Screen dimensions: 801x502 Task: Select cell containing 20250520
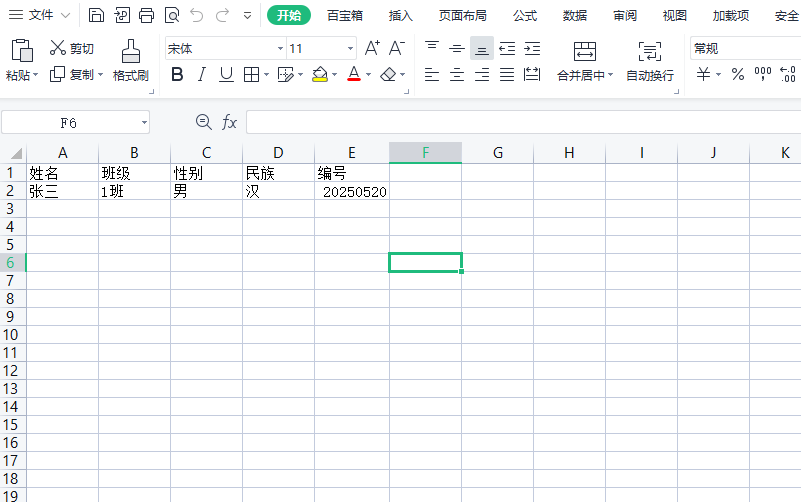pyautogui.click(x=352, y=192)
